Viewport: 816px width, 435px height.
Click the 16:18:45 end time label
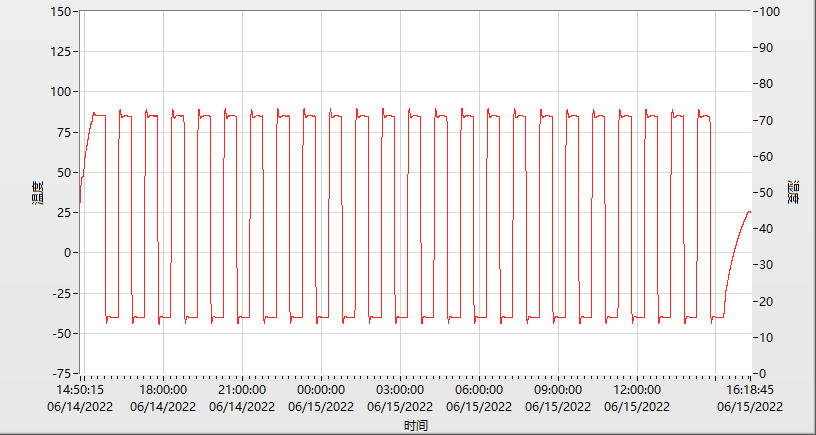(749, 390)
